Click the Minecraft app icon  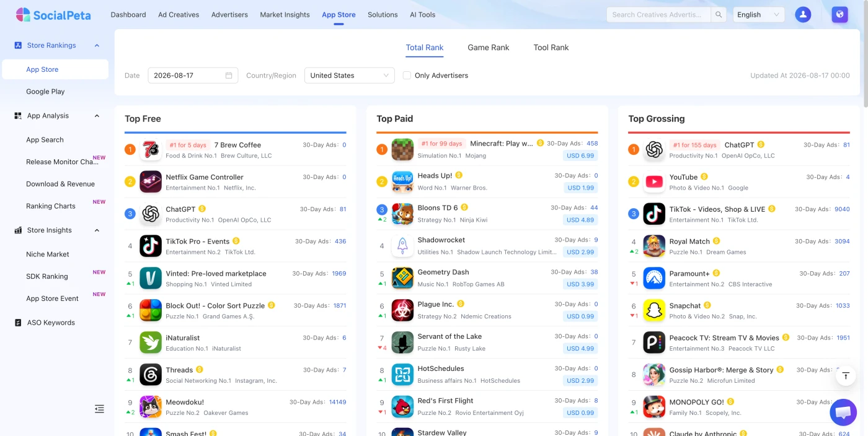tap(402, 150)
